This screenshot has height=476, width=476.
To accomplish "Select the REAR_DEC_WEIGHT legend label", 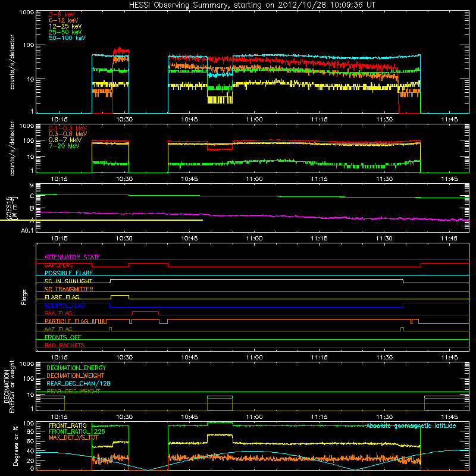I will [x=73, y=392].
